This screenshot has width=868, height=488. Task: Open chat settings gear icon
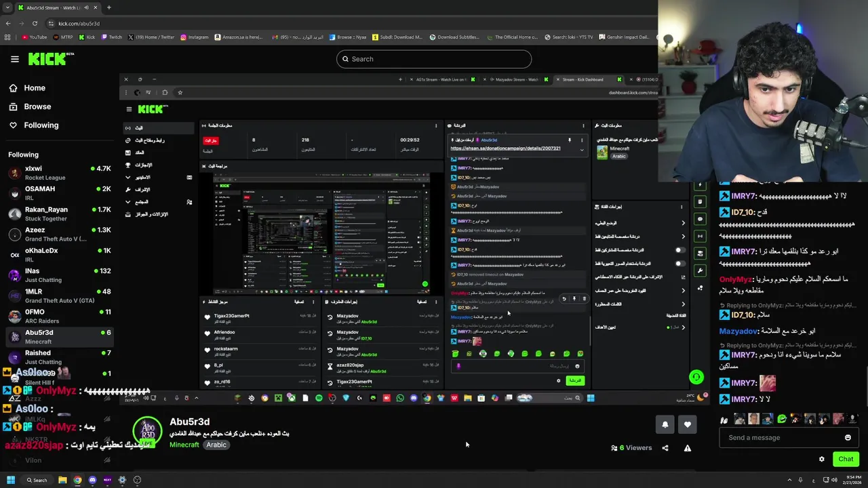coord(822,459)
